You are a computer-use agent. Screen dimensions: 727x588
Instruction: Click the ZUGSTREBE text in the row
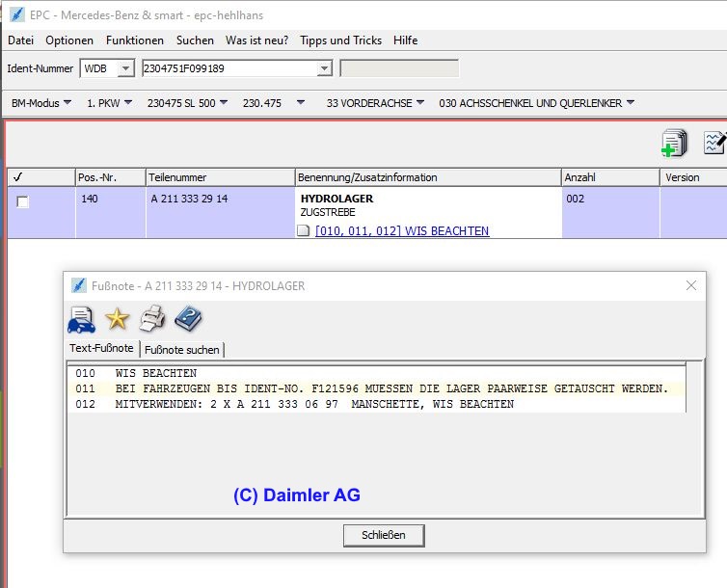point(328,212)
